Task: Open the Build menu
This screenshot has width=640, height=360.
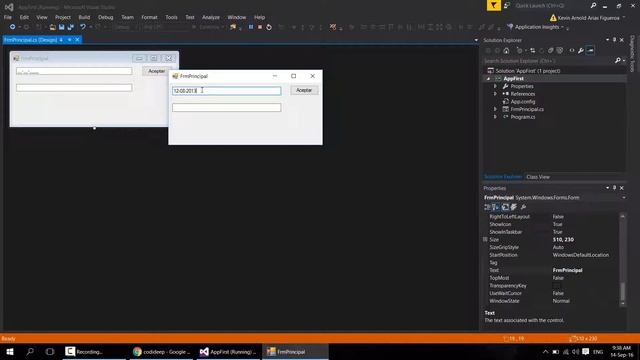Action: [84, 17]
